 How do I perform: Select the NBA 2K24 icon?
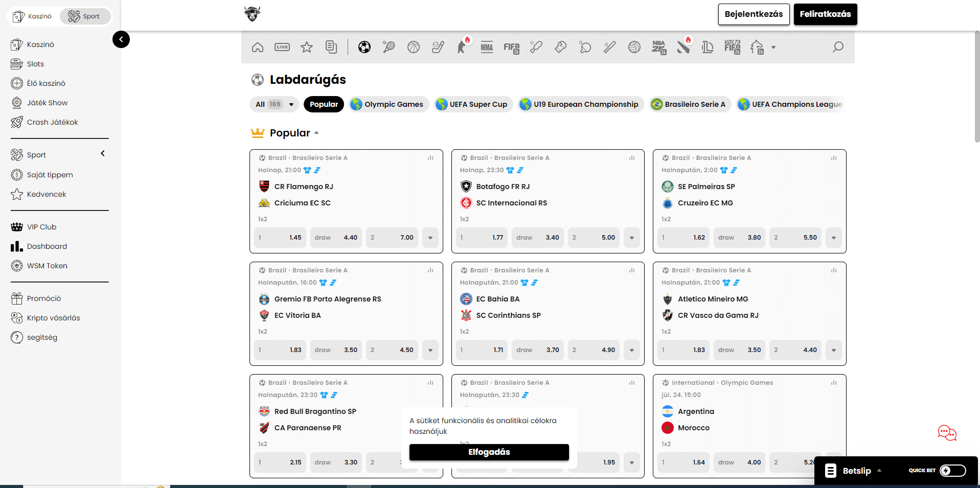tap(659, 48)
